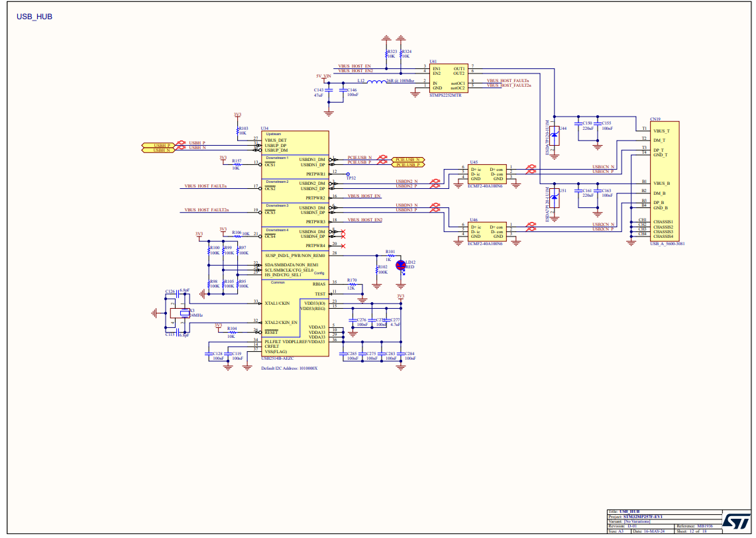Select capacitor C150 220uF symbol
This screenshot has height=538, width=756.
(x=578, y=124)
